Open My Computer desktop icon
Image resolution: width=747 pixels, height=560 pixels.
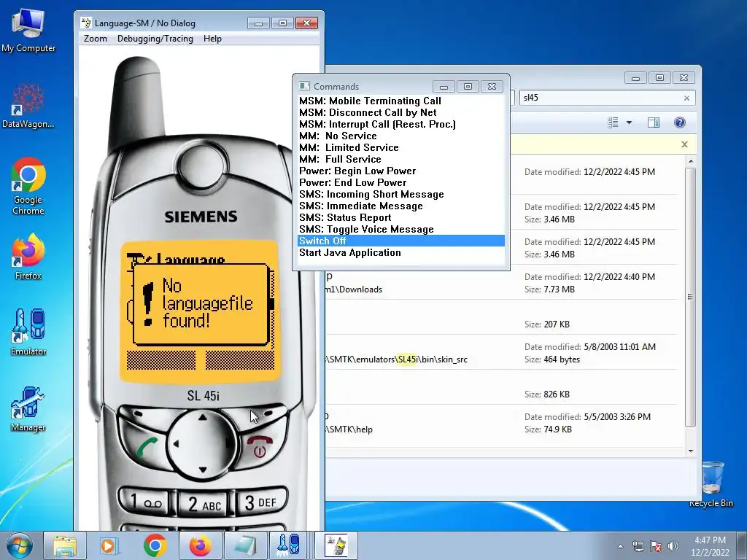click(x=28, y=31)
